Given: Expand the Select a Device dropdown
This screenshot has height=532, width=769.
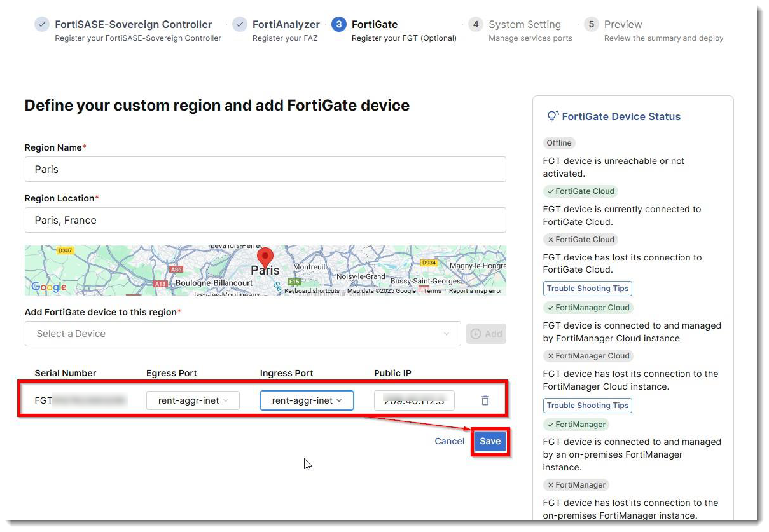Looking at the screenshot, I should pyautogui.click(x=243, y=333).
